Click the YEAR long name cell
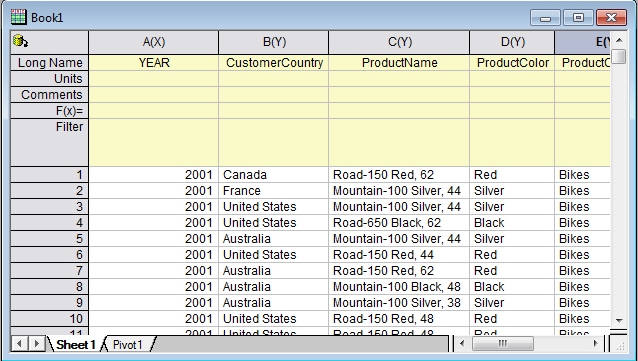Image resolution: width=638 pixels, height=361 pixels. pyautogui.click(x=153, y=63)
